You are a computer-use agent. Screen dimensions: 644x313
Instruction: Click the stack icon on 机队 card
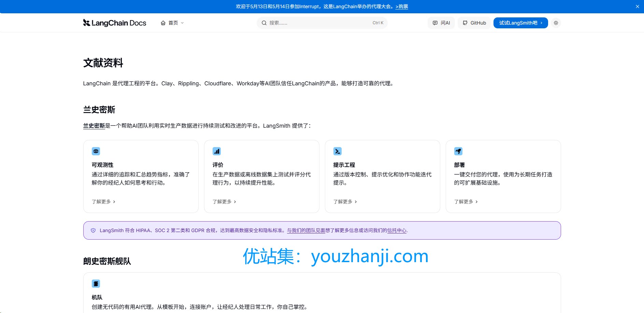(96, 284)
